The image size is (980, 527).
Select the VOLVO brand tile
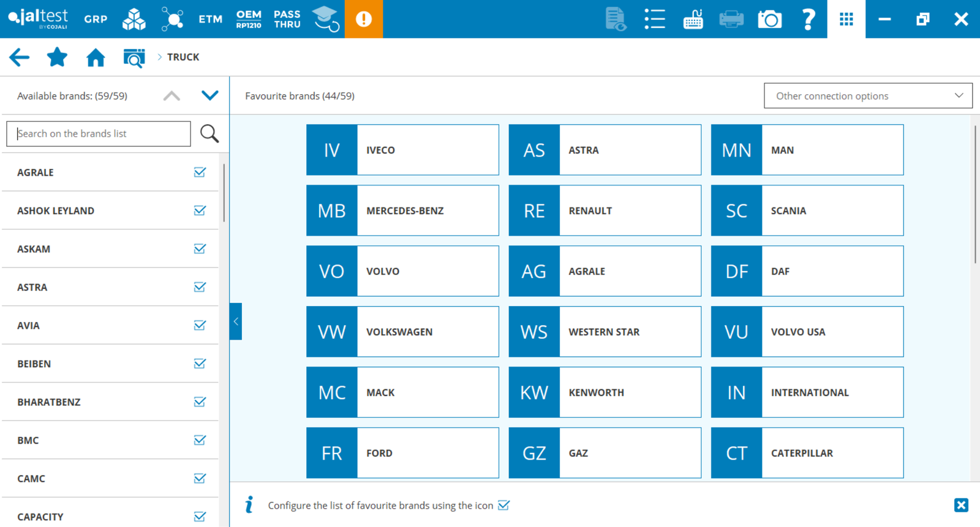click(x=402, y=271)
